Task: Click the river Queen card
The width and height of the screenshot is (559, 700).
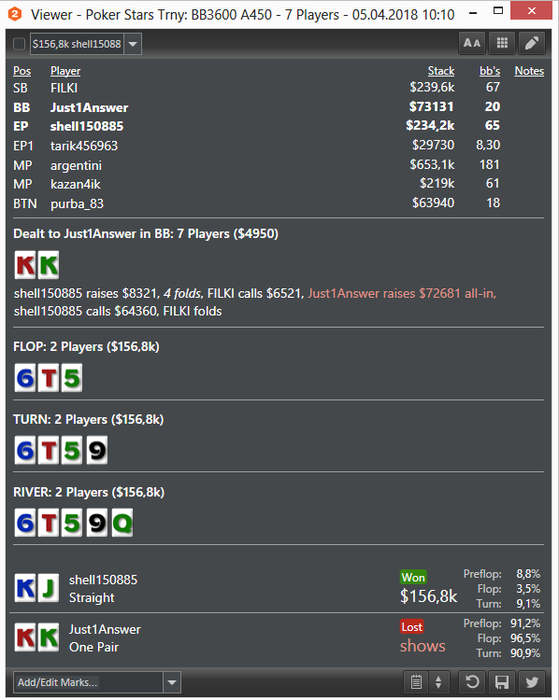Action: tap(122, 523)
